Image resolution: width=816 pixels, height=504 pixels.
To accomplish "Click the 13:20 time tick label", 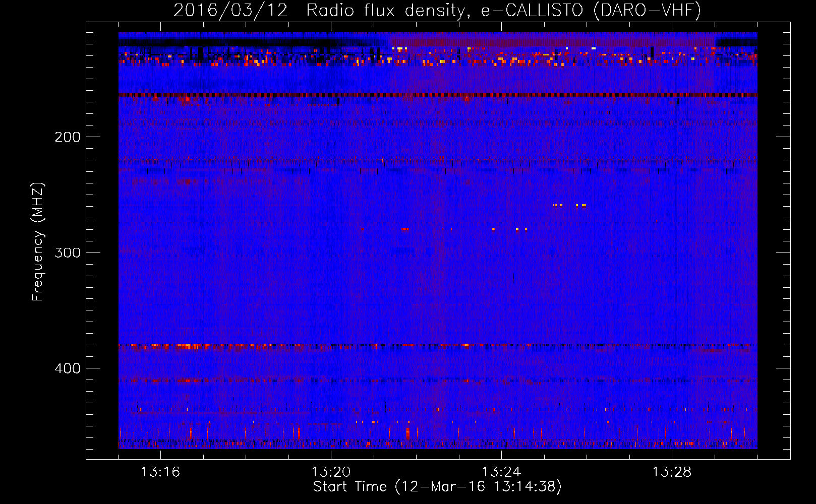I will (x=331, y=472).
